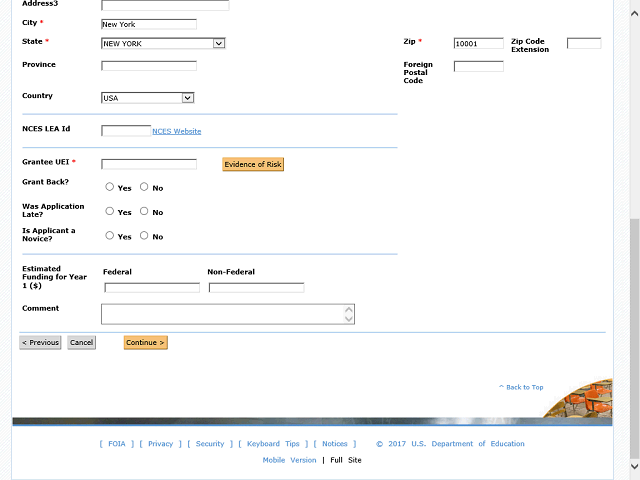640x480 pixels.
Task: Open the Security footer link
Action: coord(210,444)
